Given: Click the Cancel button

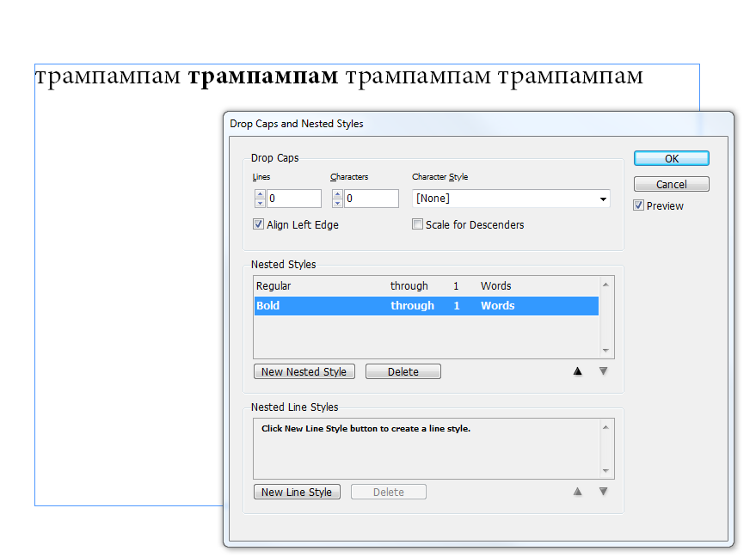Looking at the screenshot, I should 671,184.
